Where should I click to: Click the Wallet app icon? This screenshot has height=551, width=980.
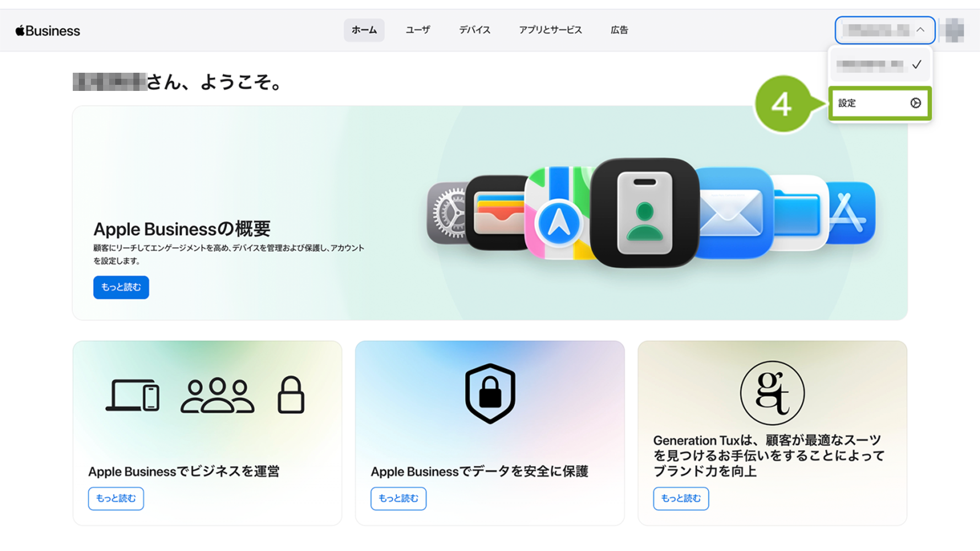tap(497, 213)
